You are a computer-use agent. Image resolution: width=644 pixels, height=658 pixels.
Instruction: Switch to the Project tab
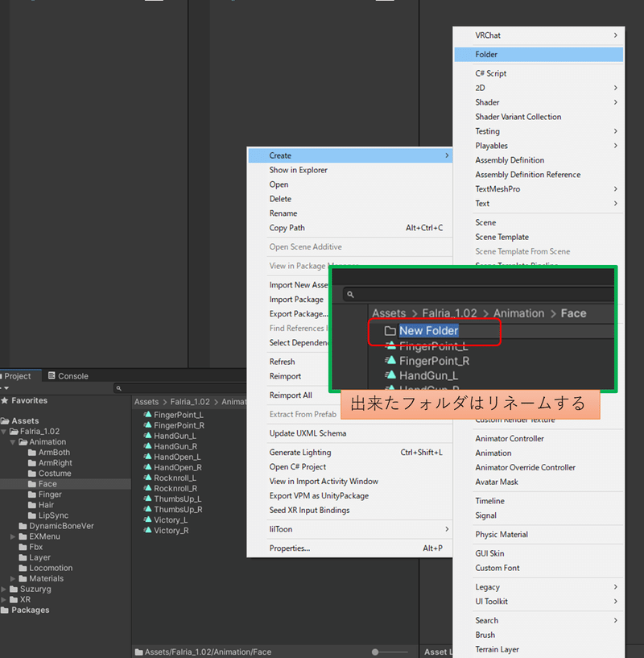[18, 376]
